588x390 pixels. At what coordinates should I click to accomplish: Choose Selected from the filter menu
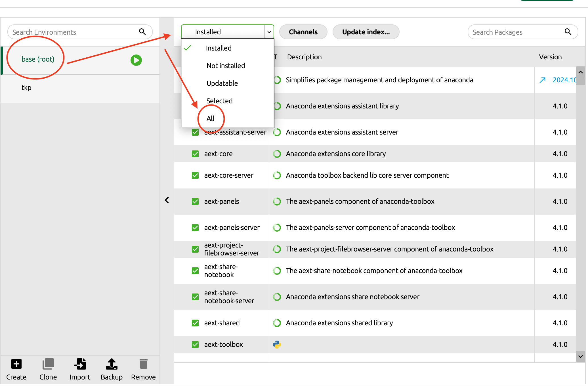tap(228, 101)
